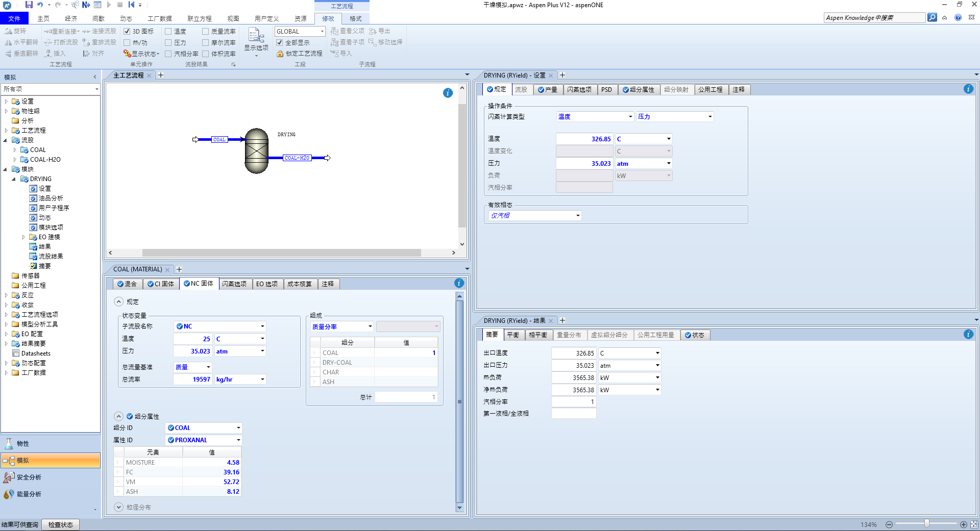Save the simulation file
Viewport: 980px width, 531px height.
tap(29, 5)
